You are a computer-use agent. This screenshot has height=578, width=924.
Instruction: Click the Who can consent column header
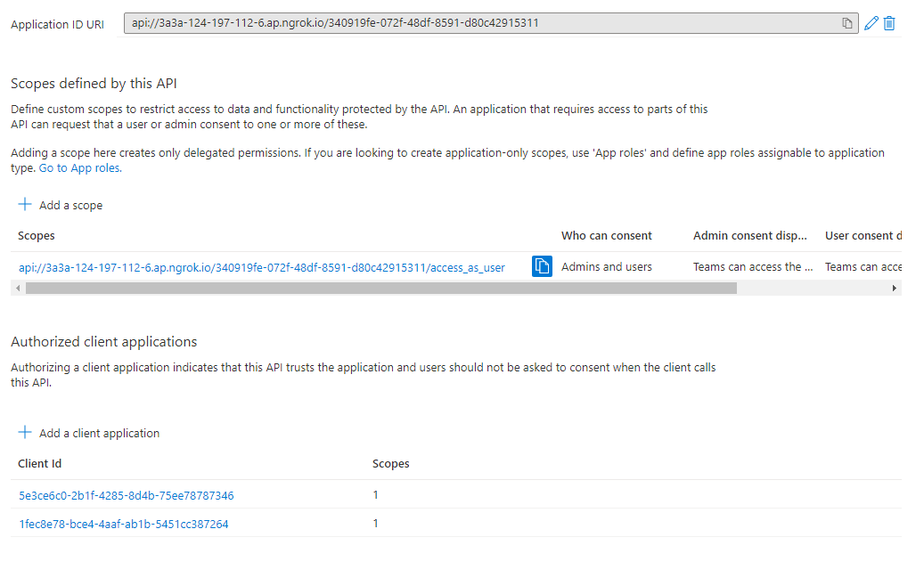606,235
